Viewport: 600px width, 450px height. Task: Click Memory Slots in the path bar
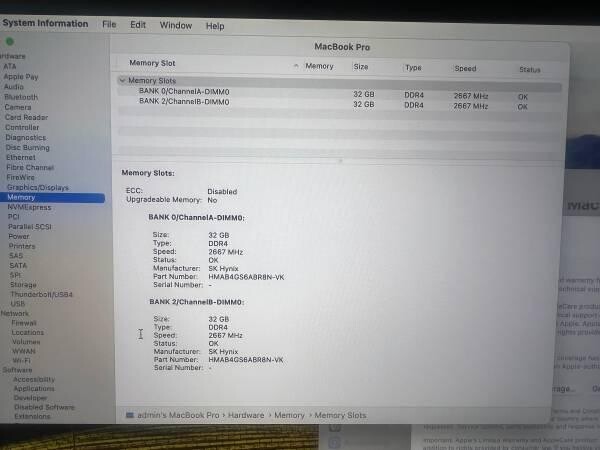(340, 415)
